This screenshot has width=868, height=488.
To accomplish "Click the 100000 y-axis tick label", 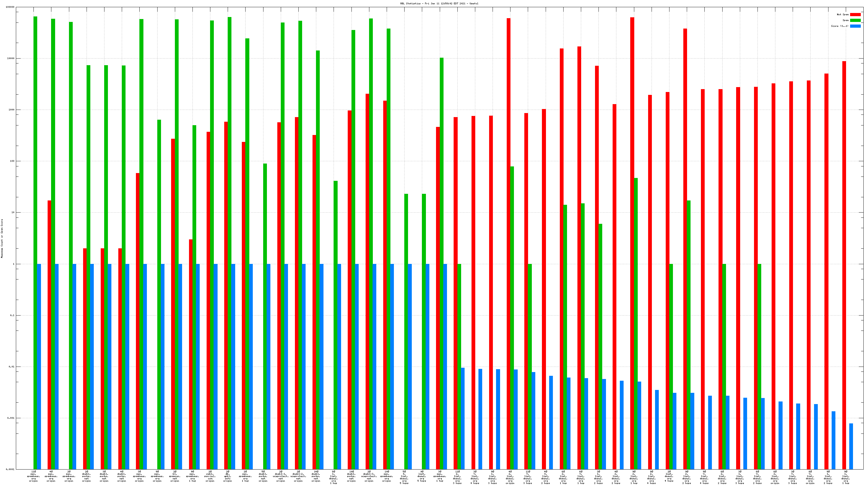I will [x=10, y=7].
